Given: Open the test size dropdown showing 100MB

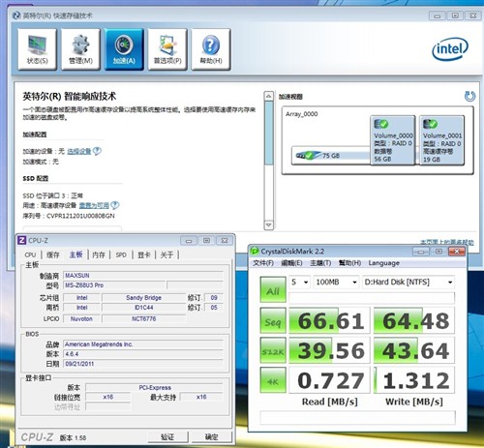Looking at the screenshot, I should tap(337, 283).
